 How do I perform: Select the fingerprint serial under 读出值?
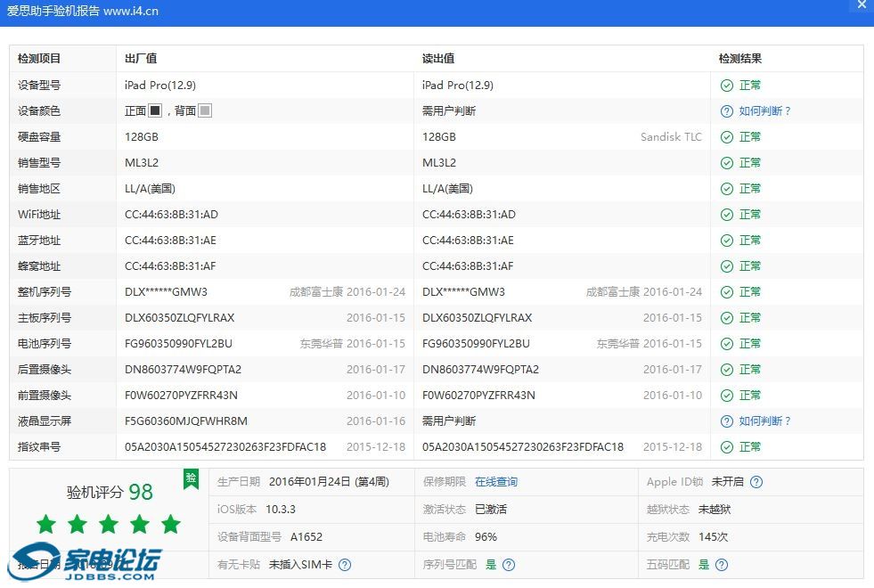523,447
